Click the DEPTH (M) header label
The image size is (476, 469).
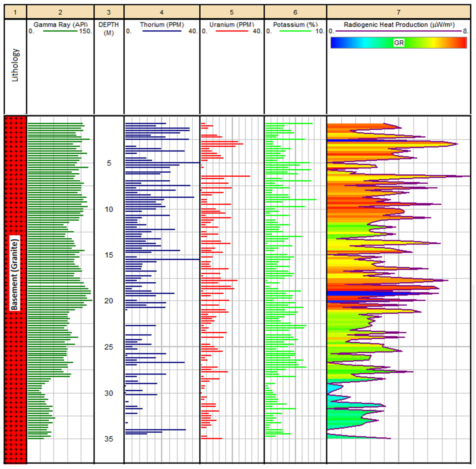109,29
